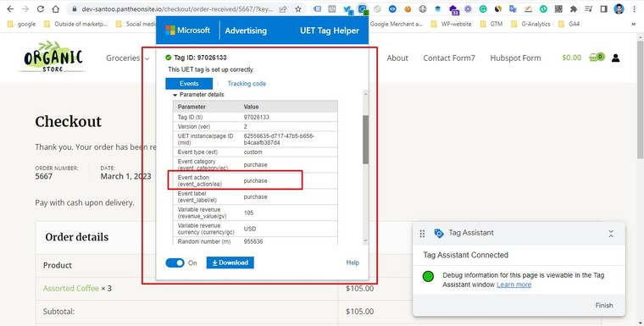Click the shopping cart basket icon
Image resolution: width=644 pixels, height=326 pixels.
(597, 57)
